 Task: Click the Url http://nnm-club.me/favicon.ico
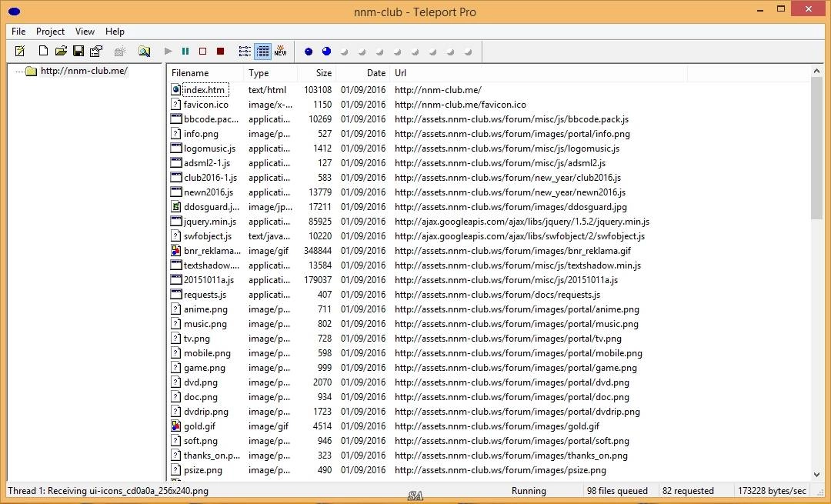[460, 105]
